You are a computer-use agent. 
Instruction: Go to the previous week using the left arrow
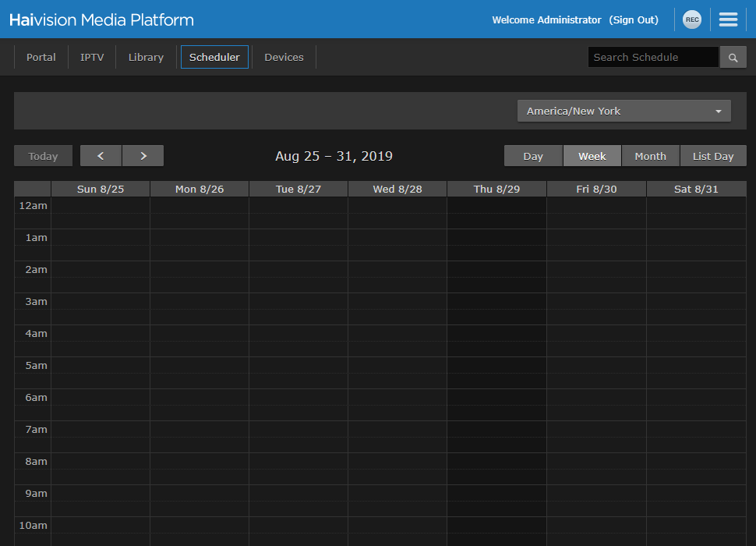tap(101, 155)
